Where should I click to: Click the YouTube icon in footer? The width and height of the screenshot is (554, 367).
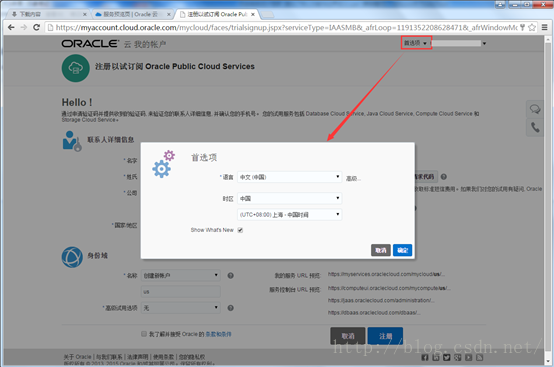tap(468, 357)
